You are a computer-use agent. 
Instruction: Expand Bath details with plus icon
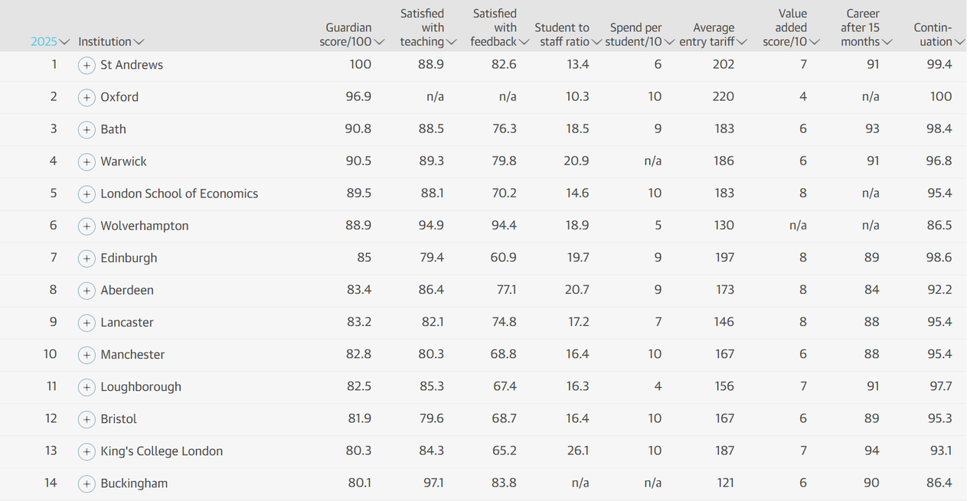click(87, 130)
